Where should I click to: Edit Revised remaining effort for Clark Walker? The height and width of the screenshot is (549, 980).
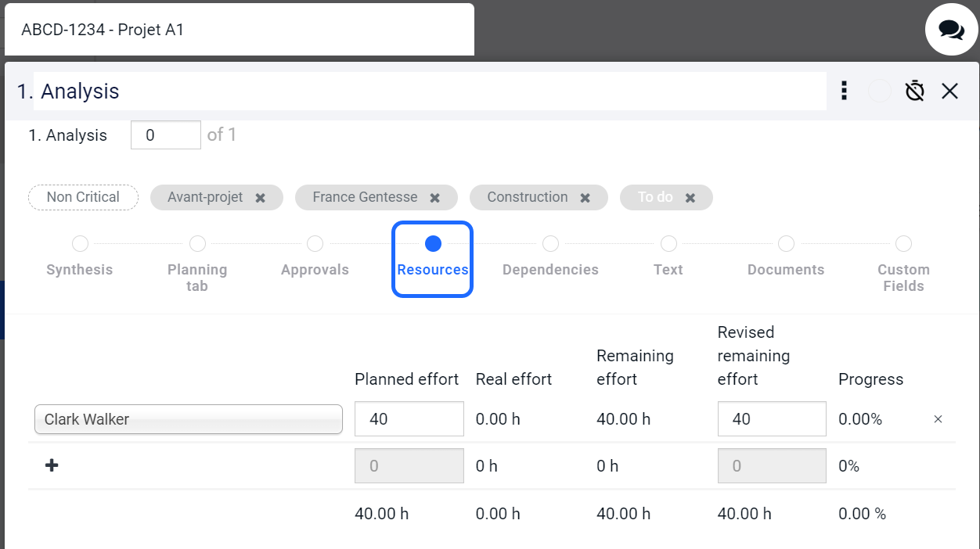pyautogui.click(x=772, y=419)
